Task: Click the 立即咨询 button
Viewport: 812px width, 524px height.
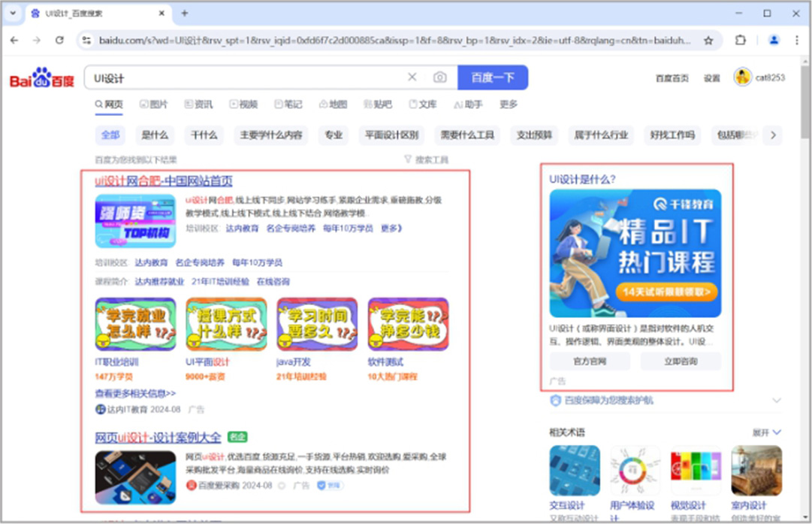Action: (681, 362)
